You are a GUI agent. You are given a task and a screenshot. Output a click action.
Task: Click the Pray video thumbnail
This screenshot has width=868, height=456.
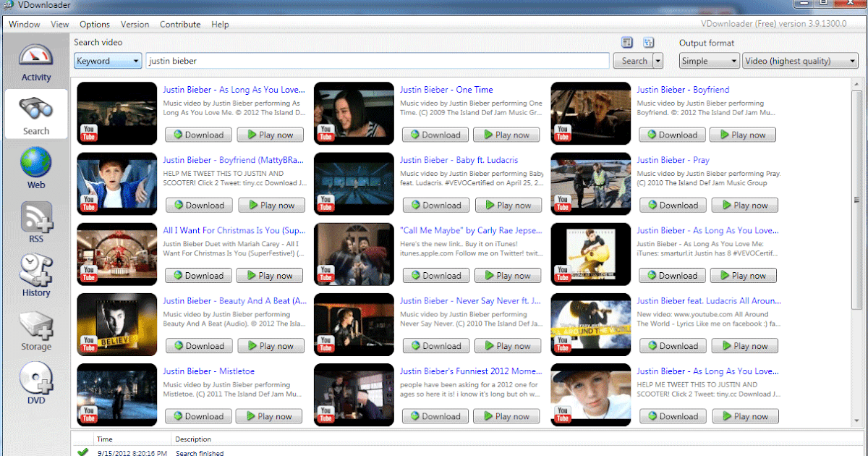click(590, 182)
